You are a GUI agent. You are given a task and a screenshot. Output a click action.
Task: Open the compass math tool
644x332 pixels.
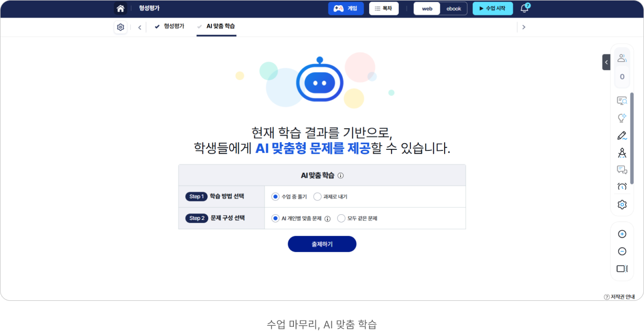[622, 153]
